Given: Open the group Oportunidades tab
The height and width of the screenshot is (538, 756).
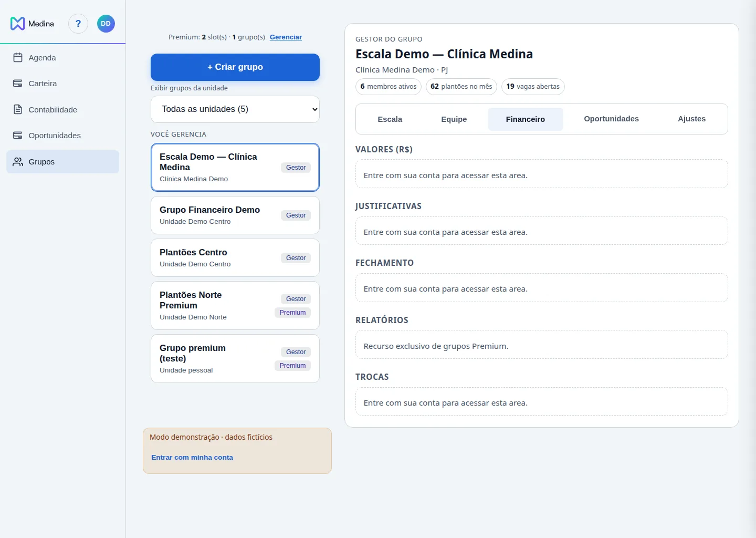Looking at the screenshot, I should [x=612, y=119].
